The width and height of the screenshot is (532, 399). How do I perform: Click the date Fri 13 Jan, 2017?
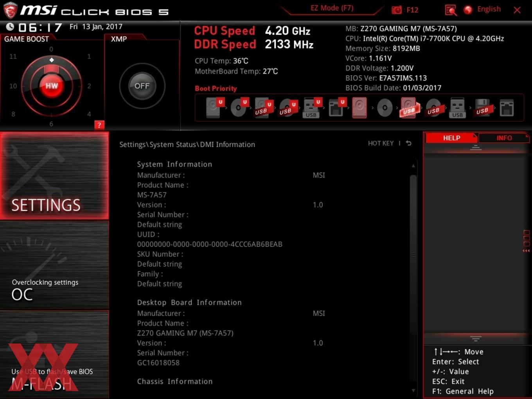96,27
